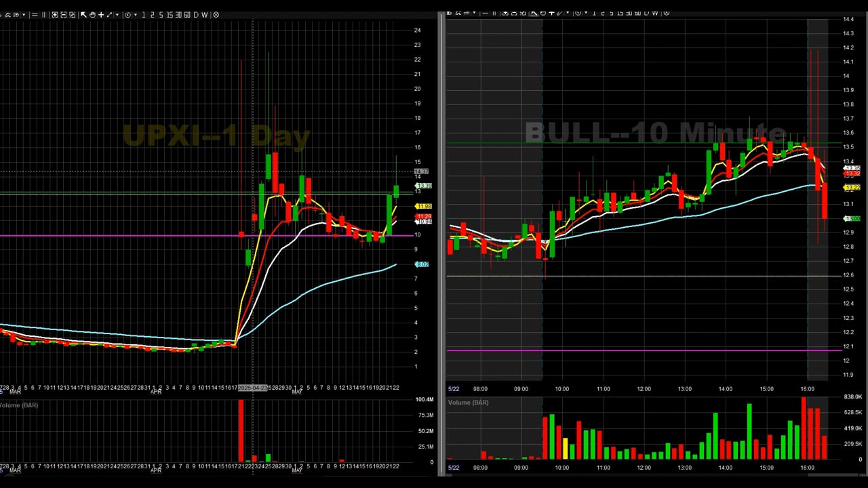The width and height of the screenshot is (868, 488).
Task: Click the third layout icon in UPXI toolbar
Action: (72, 15)
